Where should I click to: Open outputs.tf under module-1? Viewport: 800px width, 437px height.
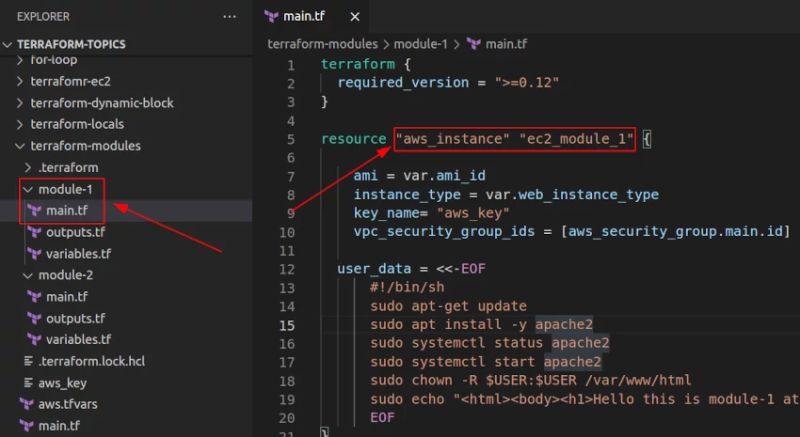[x=76, y=233]
